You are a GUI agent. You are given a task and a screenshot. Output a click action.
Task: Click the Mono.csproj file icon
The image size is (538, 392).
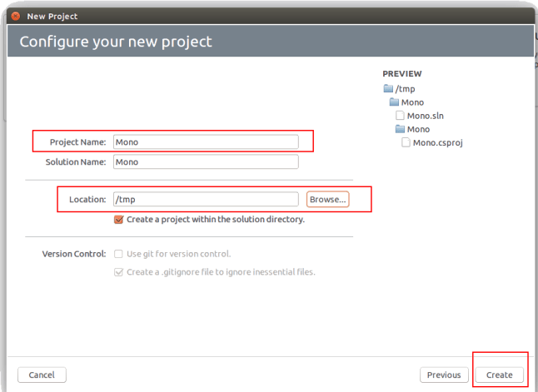coord(406,142)
